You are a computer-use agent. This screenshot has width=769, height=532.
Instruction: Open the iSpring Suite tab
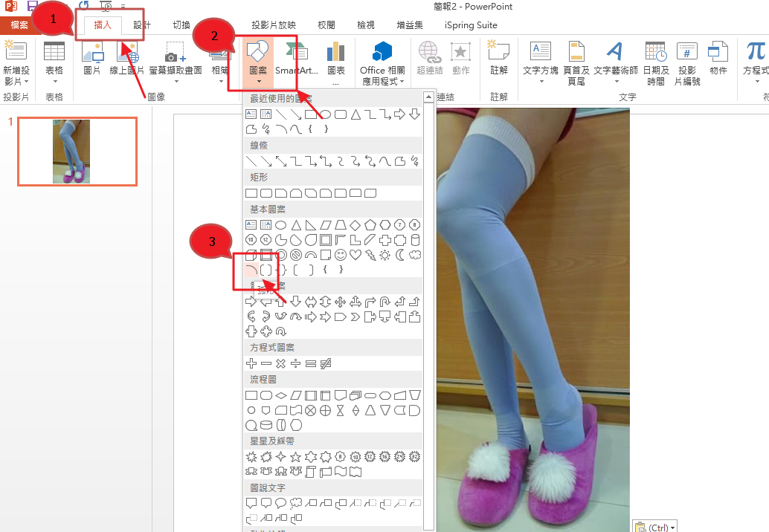(471, 25)
